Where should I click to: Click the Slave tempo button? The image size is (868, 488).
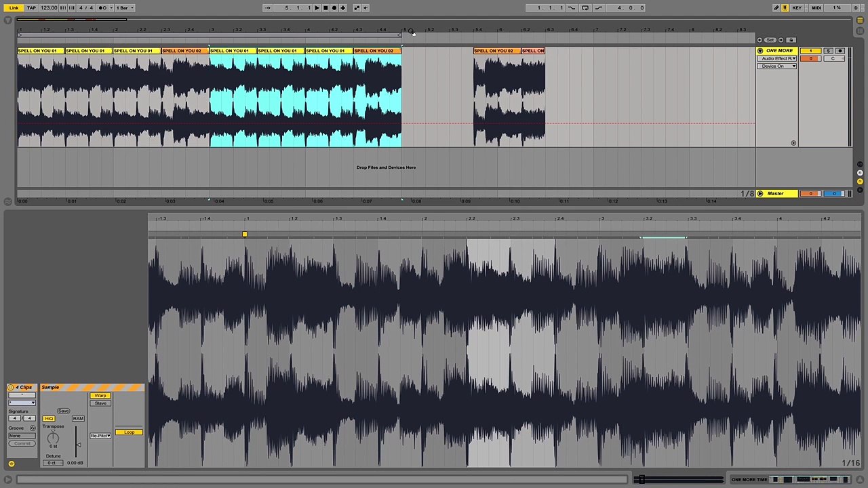[100, 403]
